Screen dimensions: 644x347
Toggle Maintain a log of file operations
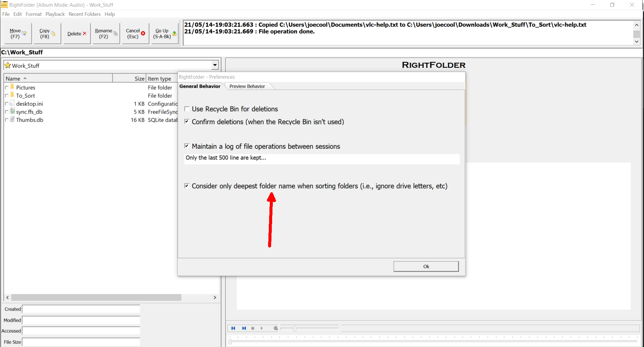tap(187, 146)
